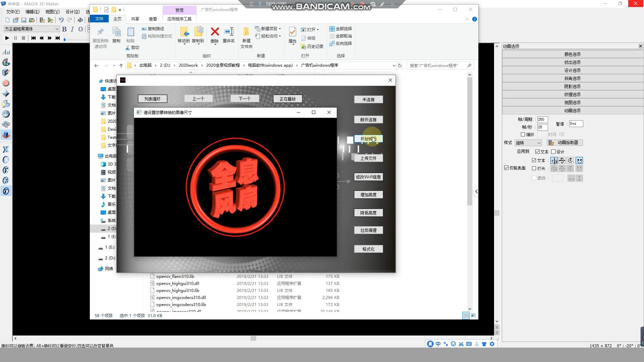This screenshot has height=362, width=644.
Task: Click the Save icon in MAGIX toolbar
Action: click(24, 20)
